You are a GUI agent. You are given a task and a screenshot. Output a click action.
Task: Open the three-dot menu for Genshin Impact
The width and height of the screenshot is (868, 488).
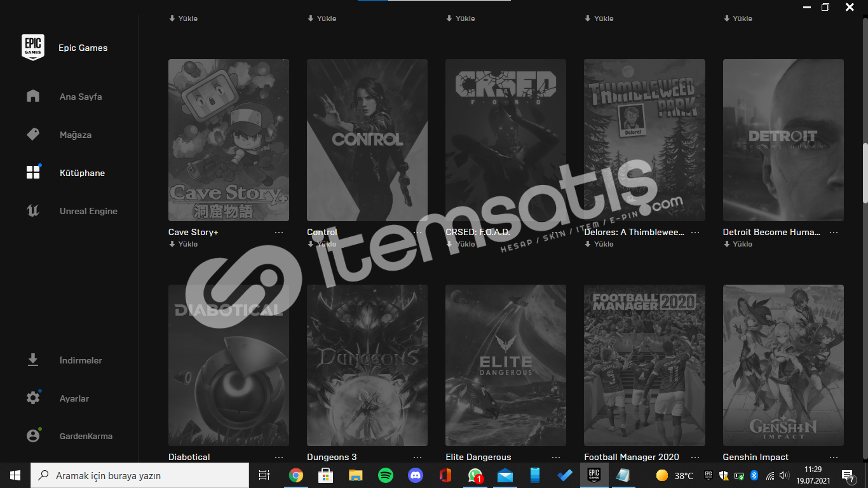(834, 457)
